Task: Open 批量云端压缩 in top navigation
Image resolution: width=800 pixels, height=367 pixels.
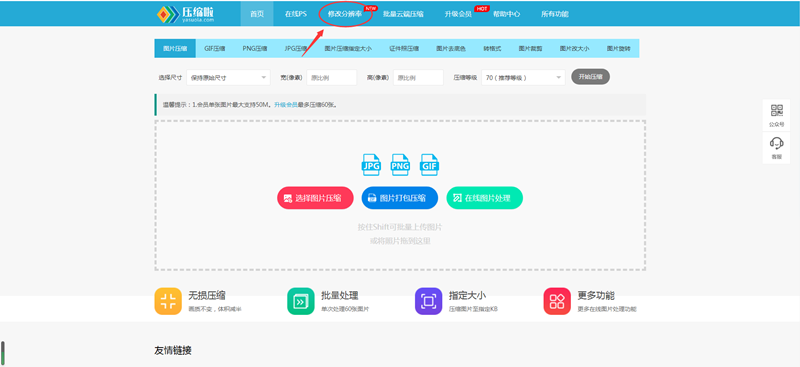Action: [x=403, y=14]
